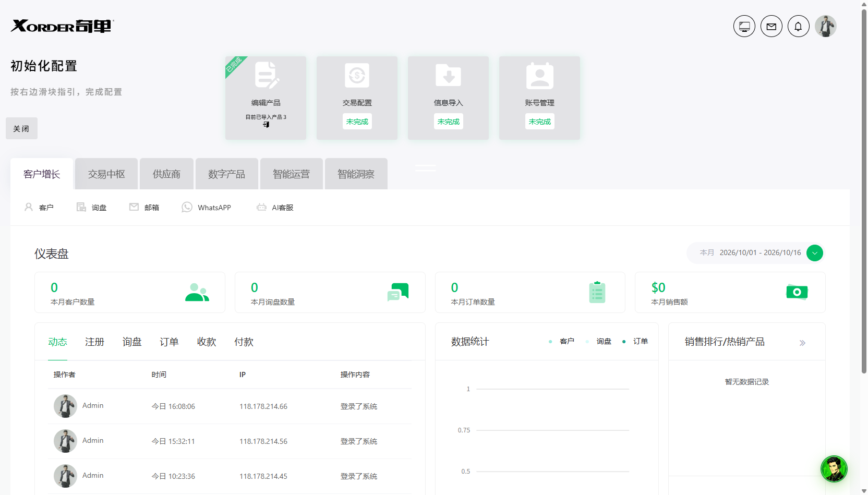Screen dimensions: 868x495
Task: Click 未完成 on the 信息导入 card
Action: tap(449, 122)
